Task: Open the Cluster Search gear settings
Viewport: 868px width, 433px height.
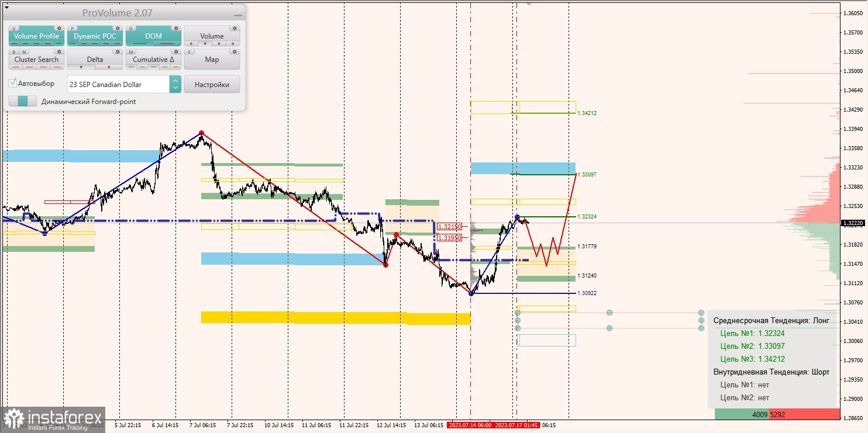Action: tap(59, 51)
